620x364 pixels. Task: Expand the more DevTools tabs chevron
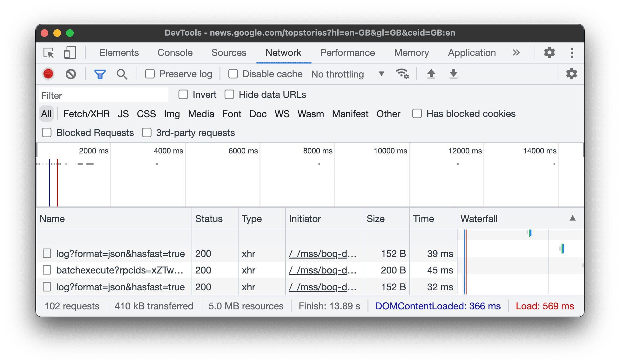coord(516,52)
